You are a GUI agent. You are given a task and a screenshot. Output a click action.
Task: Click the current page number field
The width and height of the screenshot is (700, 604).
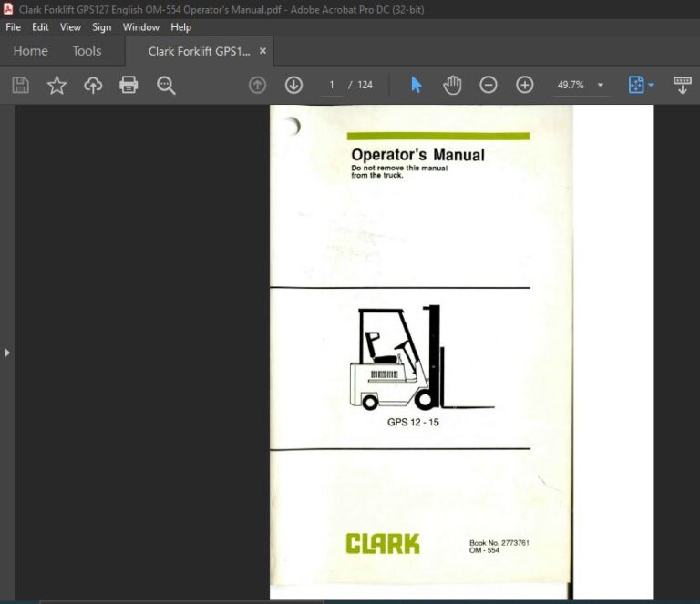click(332, 85)
